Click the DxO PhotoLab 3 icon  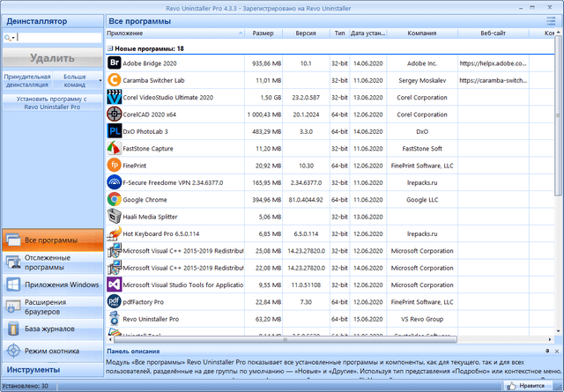click(114, 131)
